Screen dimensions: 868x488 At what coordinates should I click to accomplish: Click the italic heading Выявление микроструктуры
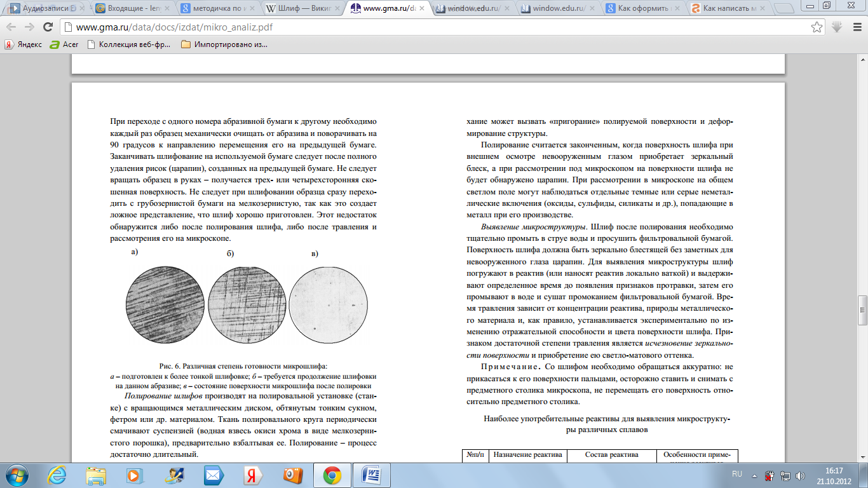(533, 227)
